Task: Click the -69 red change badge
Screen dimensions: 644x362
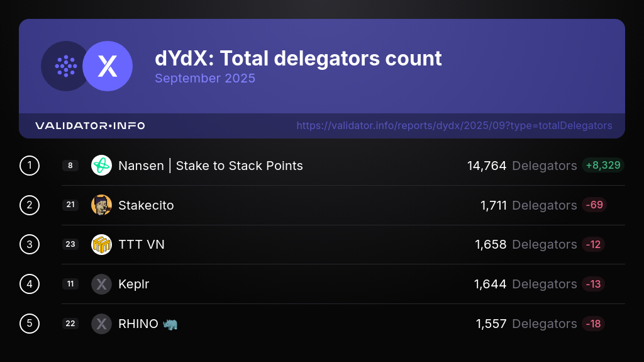Action: pyautogui.click(x=594, y=205)
